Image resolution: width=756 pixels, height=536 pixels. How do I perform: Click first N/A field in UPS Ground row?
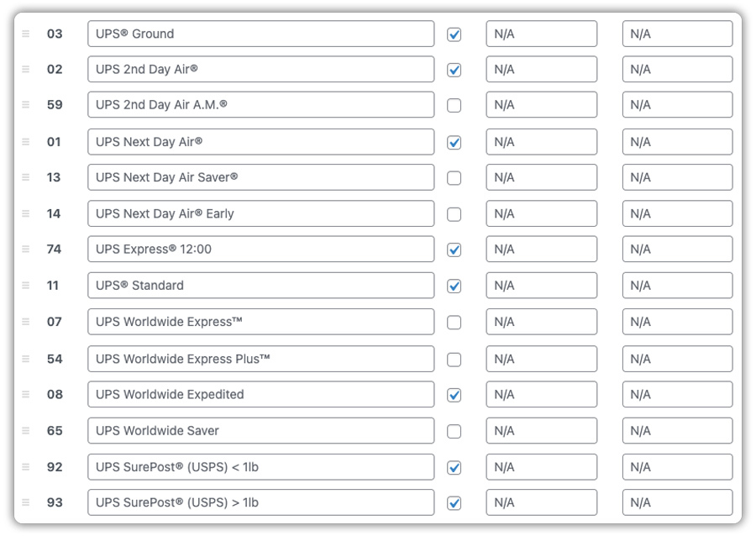coord(542,34)
